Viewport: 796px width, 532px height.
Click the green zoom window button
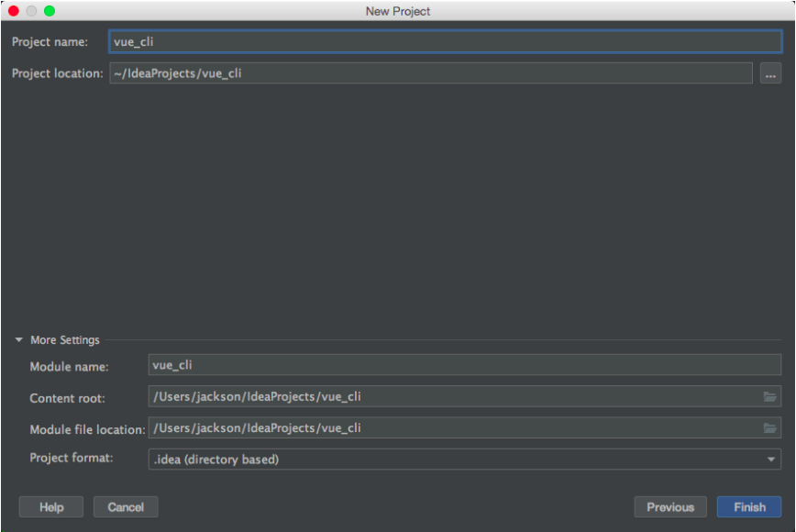(50, 11)
